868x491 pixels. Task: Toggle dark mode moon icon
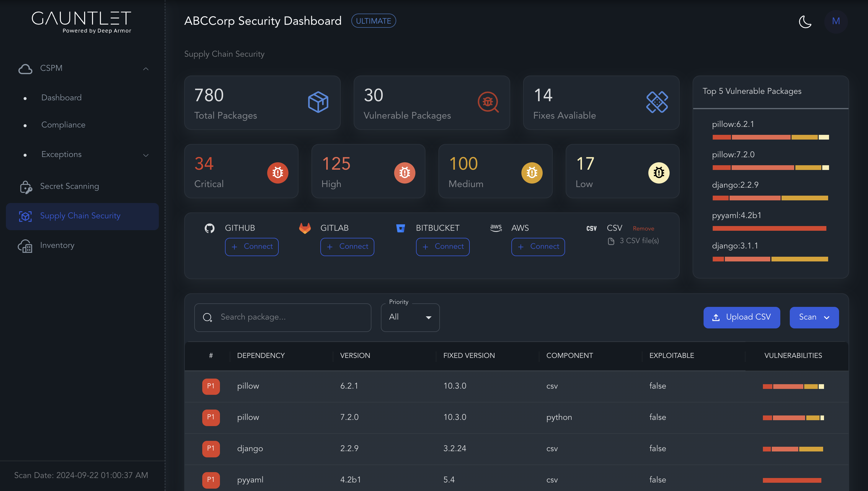805,22
